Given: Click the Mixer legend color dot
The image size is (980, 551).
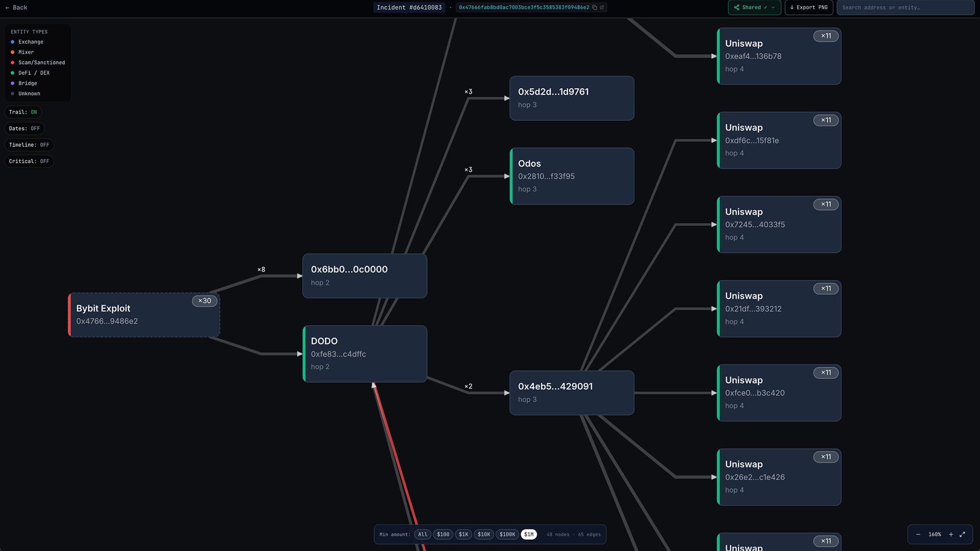Looking at the screenshot, I should coord(13,52).
